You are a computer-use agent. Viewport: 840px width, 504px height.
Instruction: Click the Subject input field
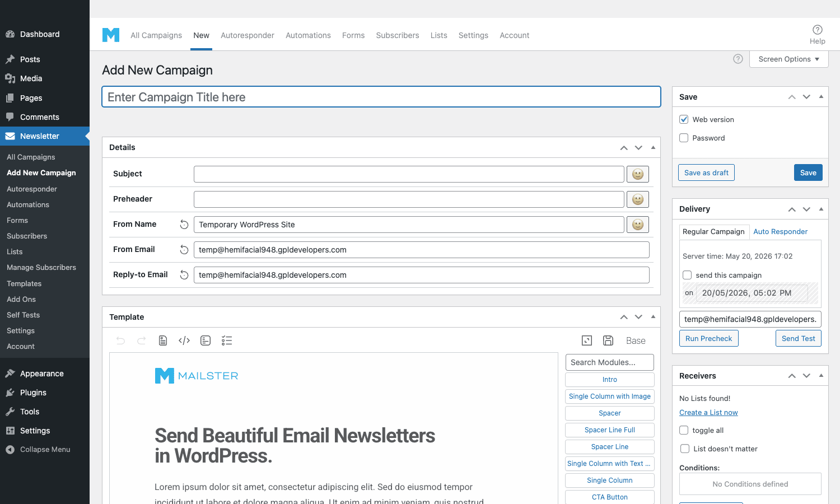tap(409, 174)
